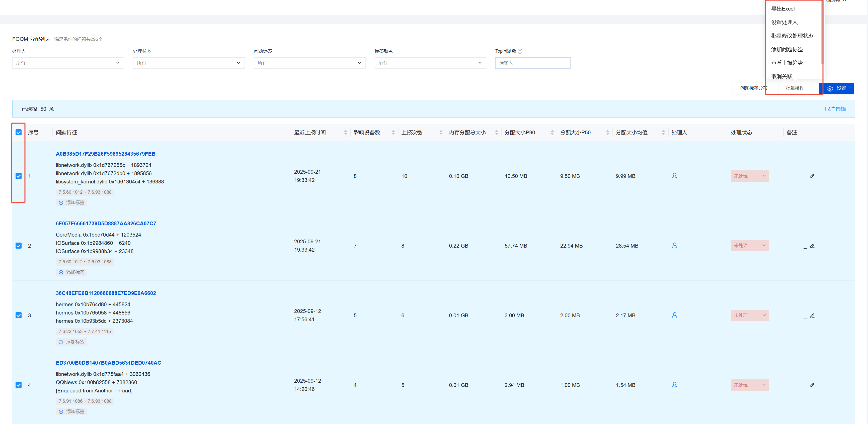The width and height of the screenshot is (868, 424).
Task: Sort by 最近上报时间 column arrows
Action: click(x=345, y=133)
